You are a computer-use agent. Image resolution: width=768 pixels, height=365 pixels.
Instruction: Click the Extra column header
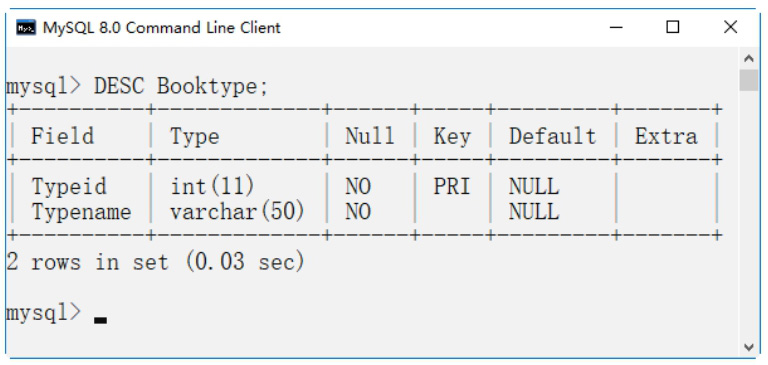click(666, 136)
